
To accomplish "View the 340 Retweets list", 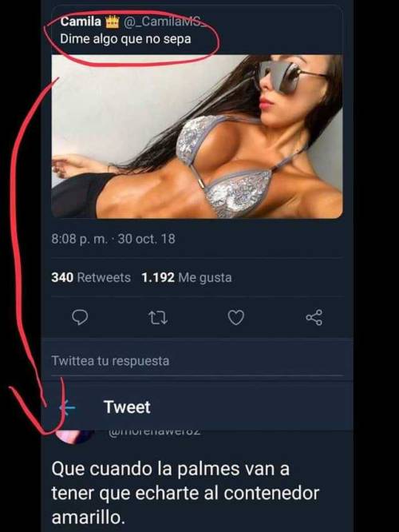I will click(91, 277).
